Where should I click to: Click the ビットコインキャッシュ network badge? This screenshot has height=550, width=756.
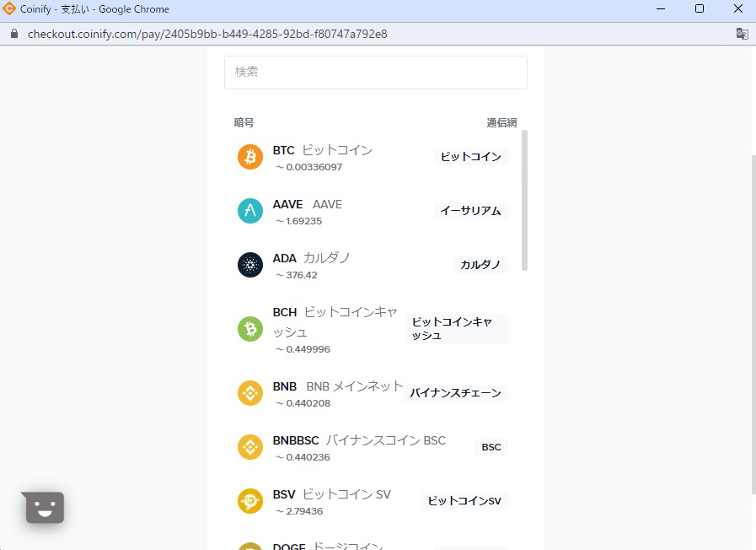click(457, 328)
